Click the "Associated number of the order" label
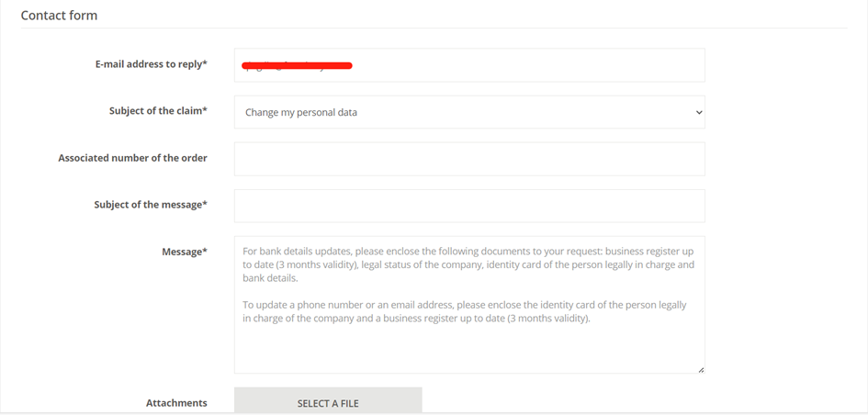868x415 pixels. tap(132, 158)
